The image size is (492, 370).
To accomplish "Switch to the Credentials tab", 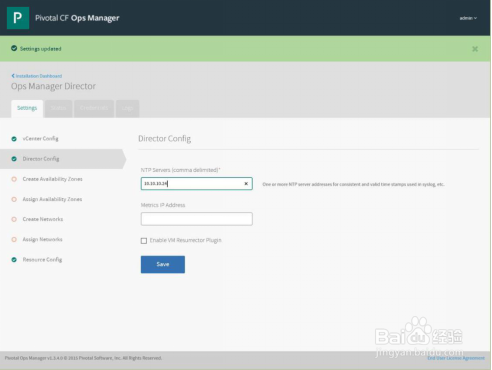I will (x=94, y=108).
